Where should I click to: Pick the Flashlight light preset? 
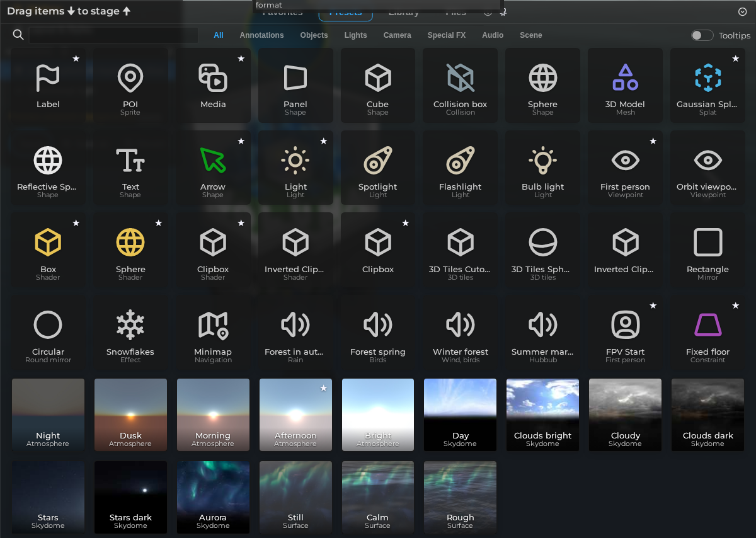tap(461, 168)
